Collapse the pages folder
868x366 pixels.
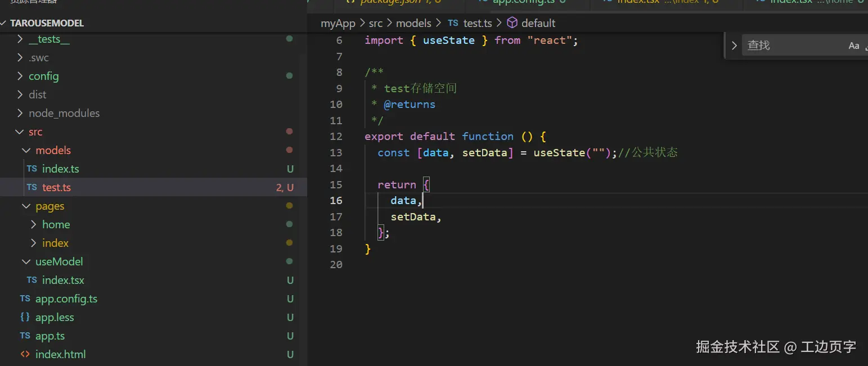[26, 206]
